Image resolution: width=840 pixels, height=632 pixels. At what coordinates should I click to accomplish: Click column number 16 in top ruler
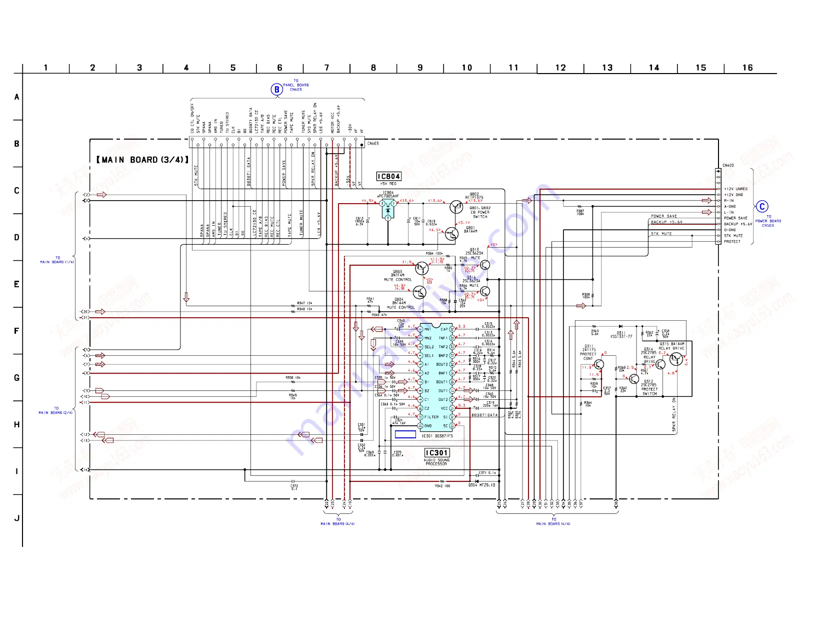click(747, 68)
